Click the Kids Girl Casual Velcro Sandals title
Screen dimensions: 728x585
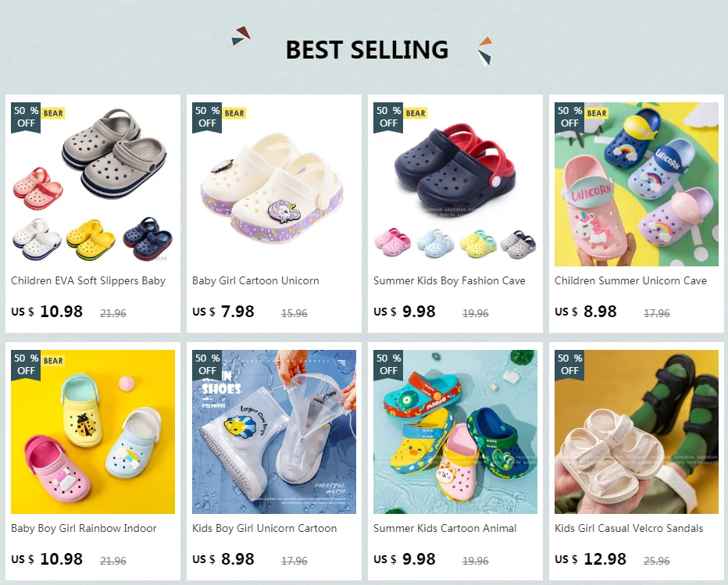point(629,528)
